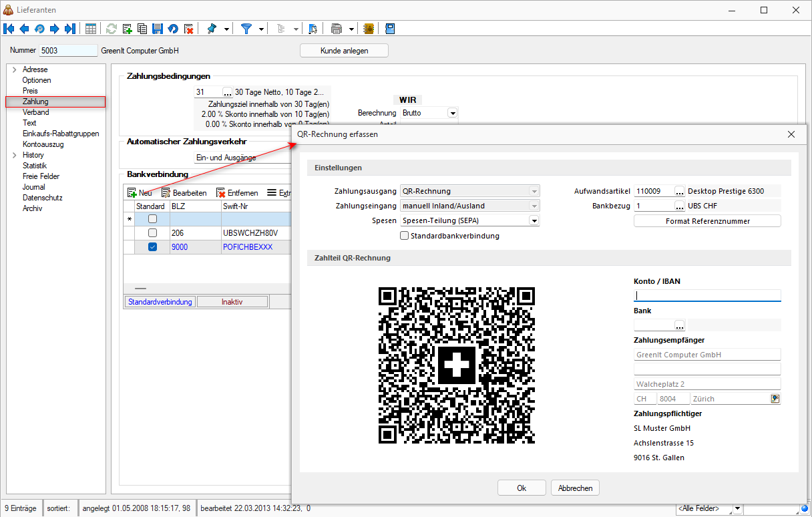Delete the record using the red X icon

click(188, 28)
